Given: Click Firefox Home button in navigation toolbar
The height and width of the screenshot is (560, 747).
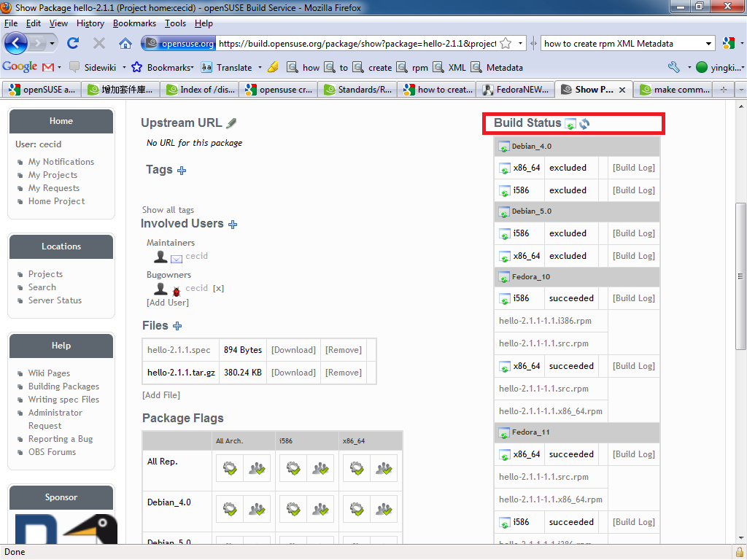Looking at the screenshot, I should point(125,43).
